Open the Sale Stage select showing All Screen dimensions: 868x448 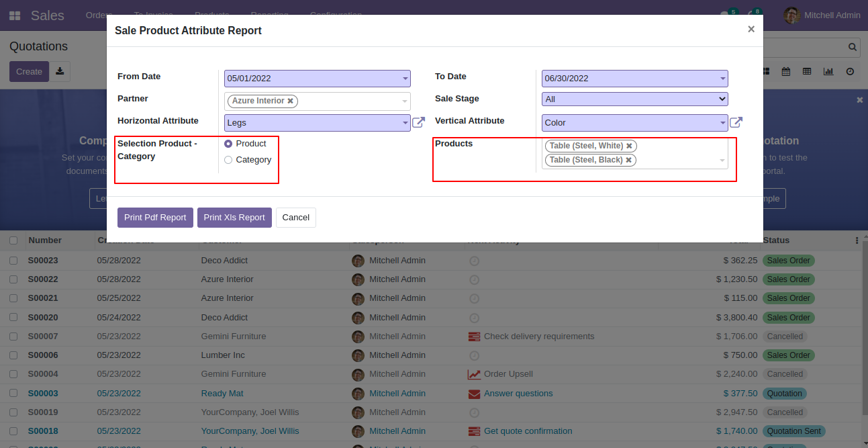(x=634, y=99)
